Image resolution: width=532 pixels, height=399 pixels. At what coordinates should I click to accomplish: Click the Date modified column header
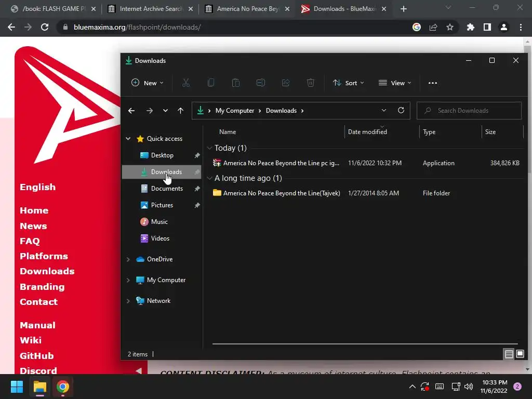coord(367,132)
